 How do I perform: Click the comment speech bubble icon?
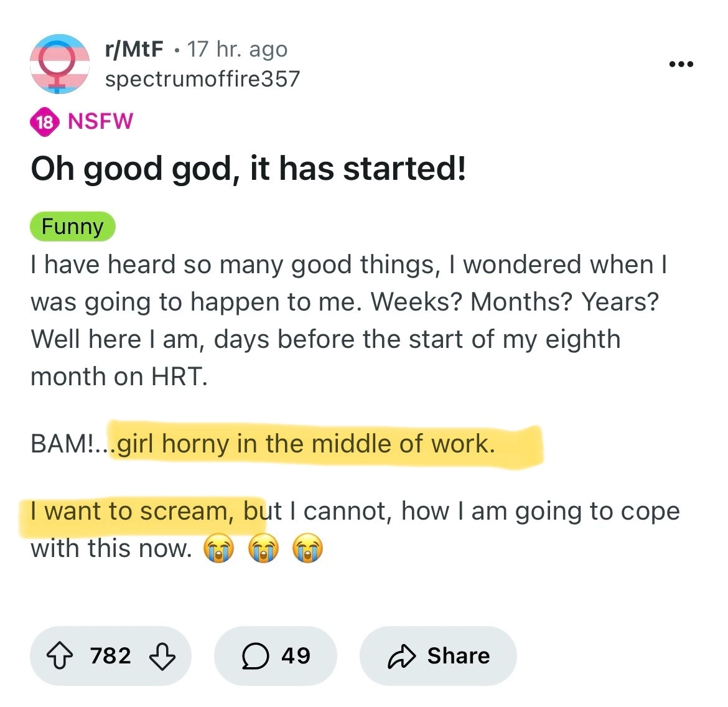(254, 656)
